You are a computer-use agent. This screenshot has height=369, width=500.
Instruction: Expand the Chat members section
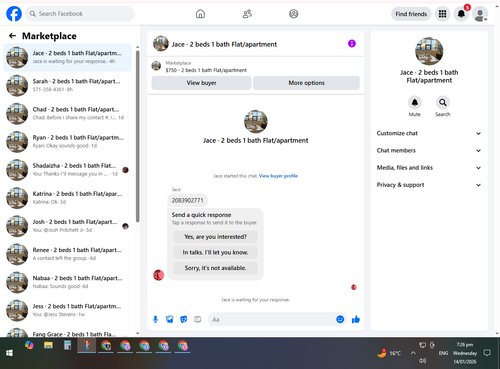click(429, 150)
